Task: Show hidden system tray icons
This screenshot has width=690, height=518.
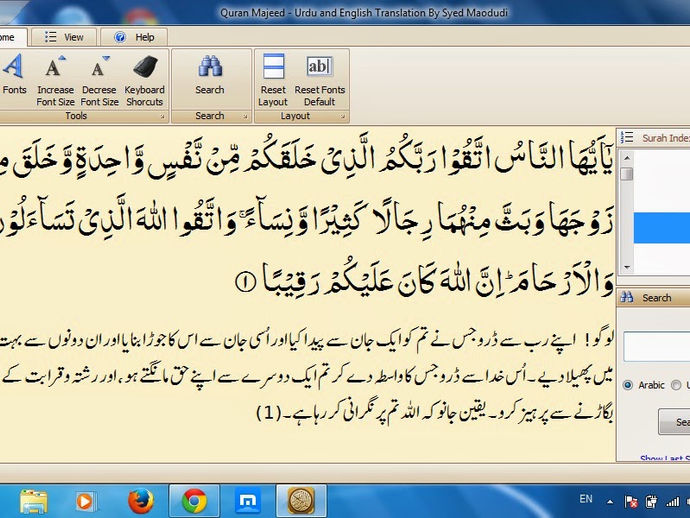Action: click(610, 502)
